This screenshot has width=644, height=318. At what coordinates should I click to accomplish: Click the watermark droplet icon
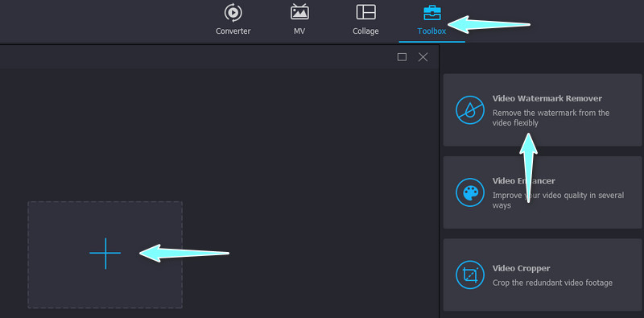click(x=470, y=110)
